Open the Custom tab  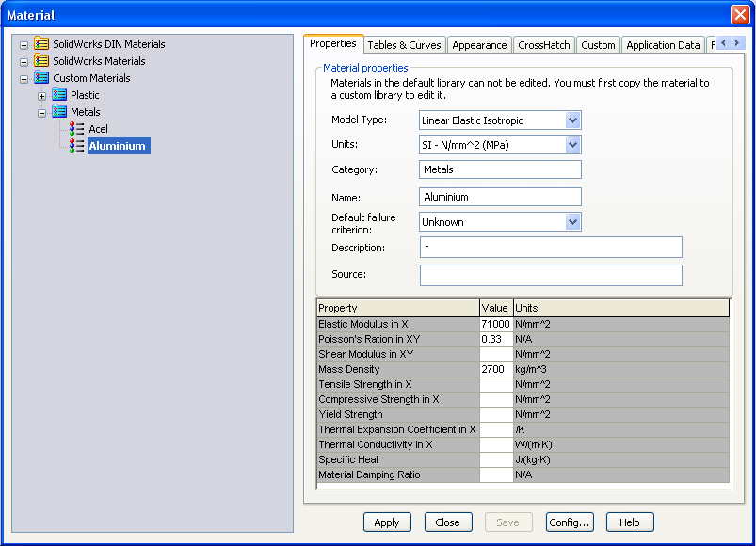[598, 45]
